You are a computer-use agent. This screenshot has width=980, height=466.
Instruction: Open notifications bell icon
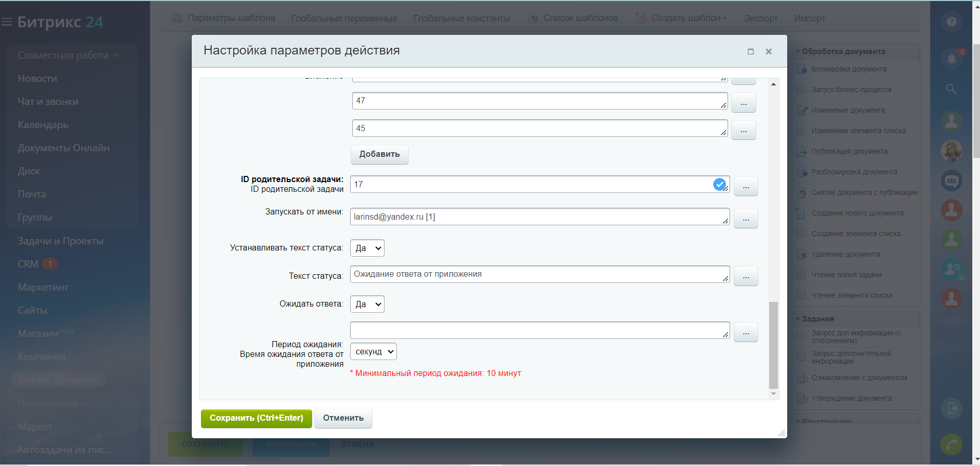pos(951,59)
